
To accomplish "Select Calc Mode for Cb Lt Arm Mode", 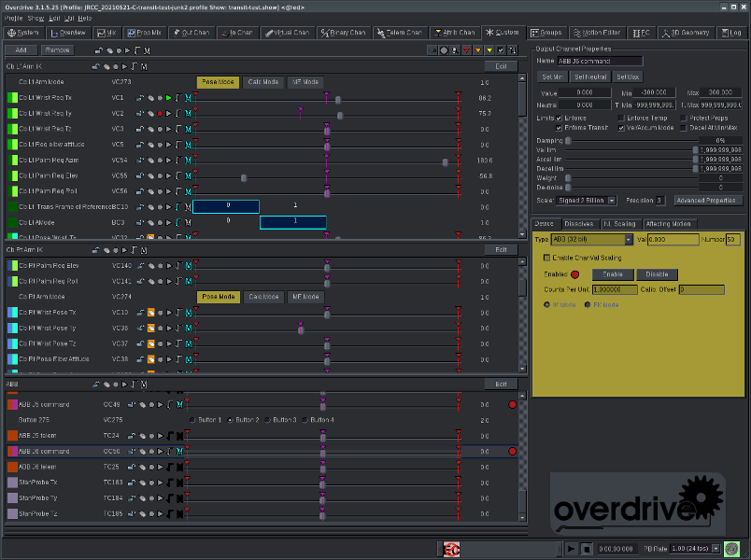I will [x=263, y=82].
